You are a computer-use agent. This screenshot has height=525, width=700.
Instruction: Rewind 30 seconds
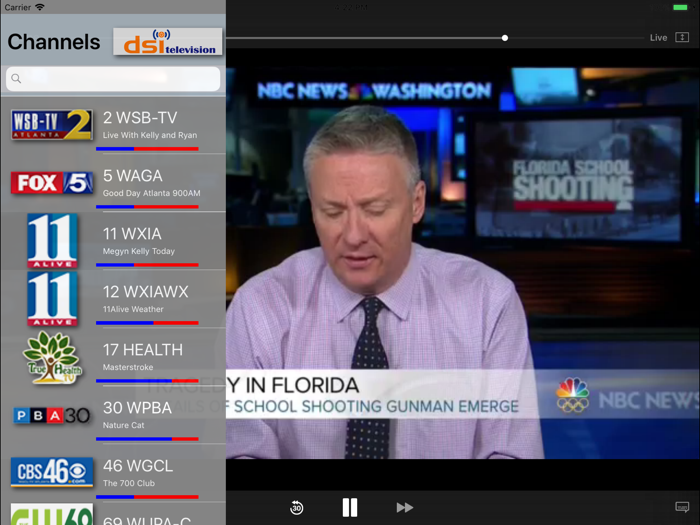coord(296,508)
